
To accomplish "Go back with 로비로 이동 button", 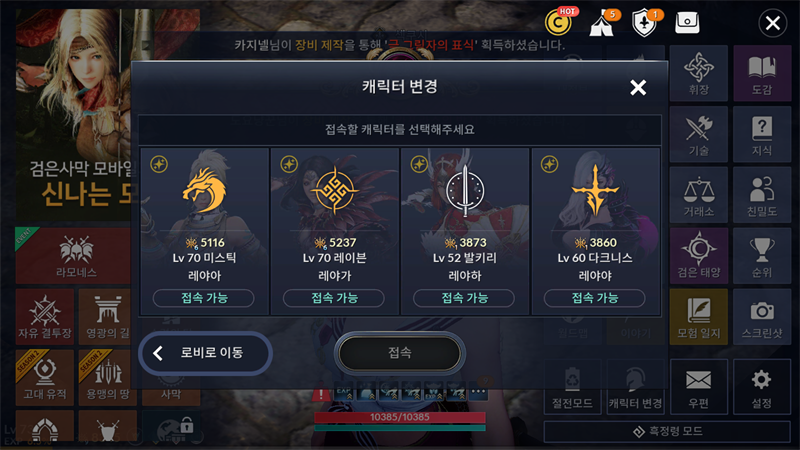I will coord(205,353).
